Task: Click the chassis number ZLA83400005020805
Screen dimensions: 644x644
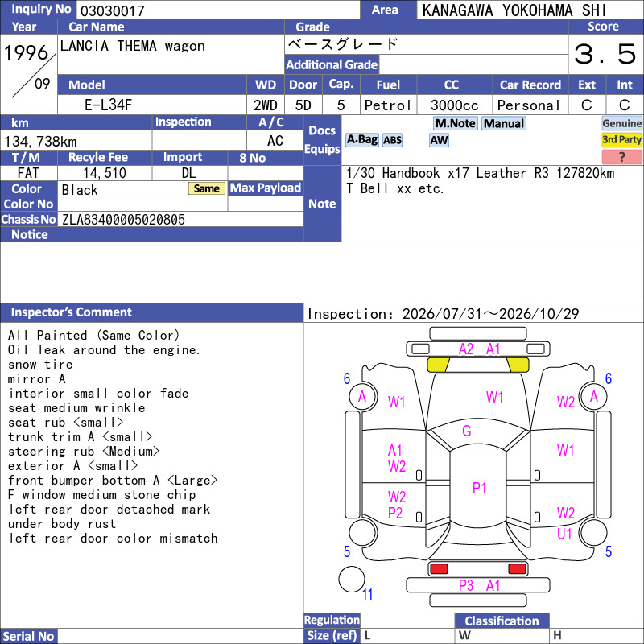Action: [123, 220]
